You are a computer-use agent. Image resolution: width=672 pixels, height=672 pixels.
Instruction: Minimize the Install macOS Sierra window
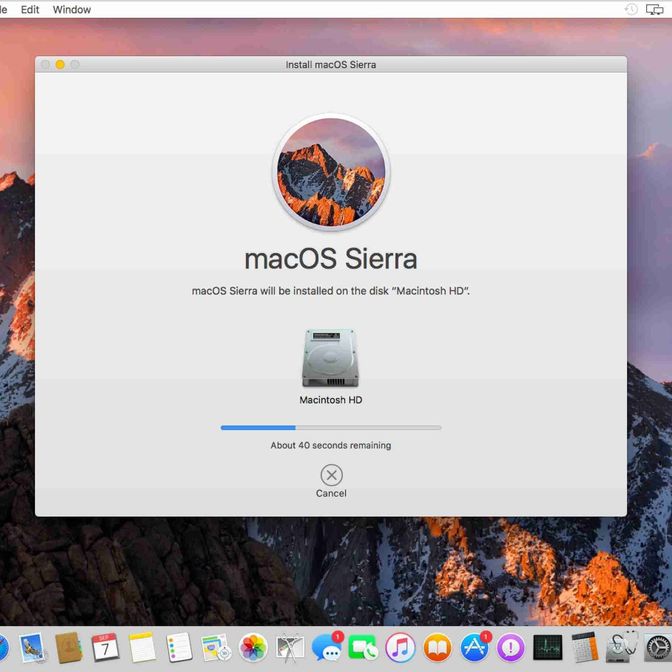(x=60, y=65)
